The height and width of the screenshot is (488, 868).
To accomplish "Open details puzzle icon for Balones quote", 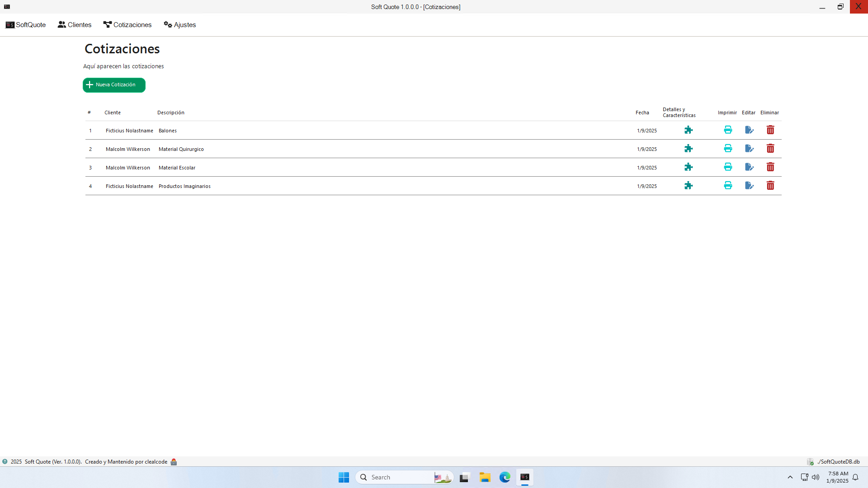I will point(688,130).
